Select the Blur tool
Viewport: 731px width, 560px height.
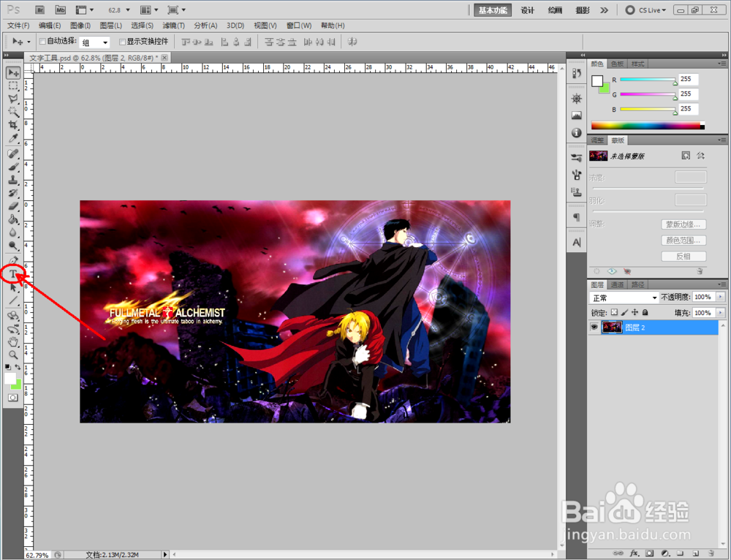(13, 232)
